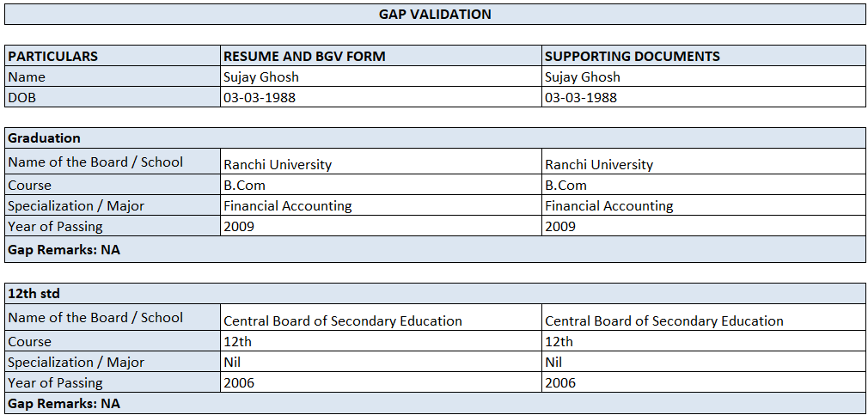Click Ranchi University in the Resume column
Image resolution: width=868 pixels, height=415 pixels.
pyautogui.click(x=278, y=165)
